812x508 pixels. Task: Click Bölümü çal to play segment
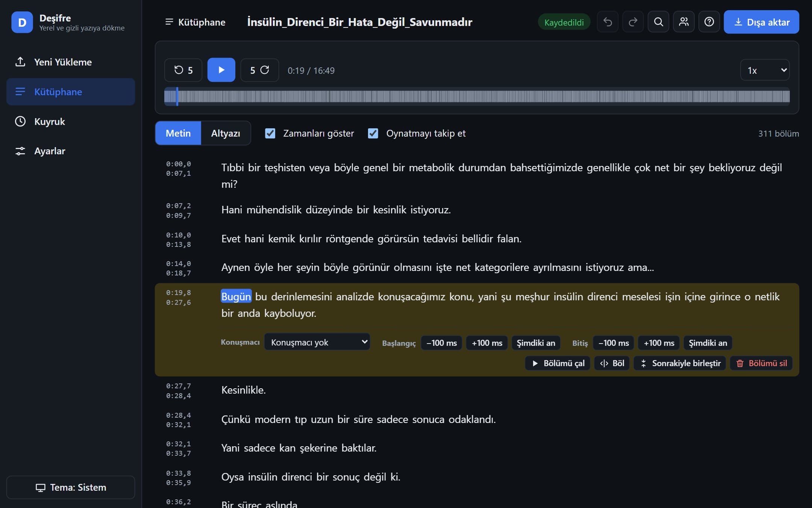(557, 363)
